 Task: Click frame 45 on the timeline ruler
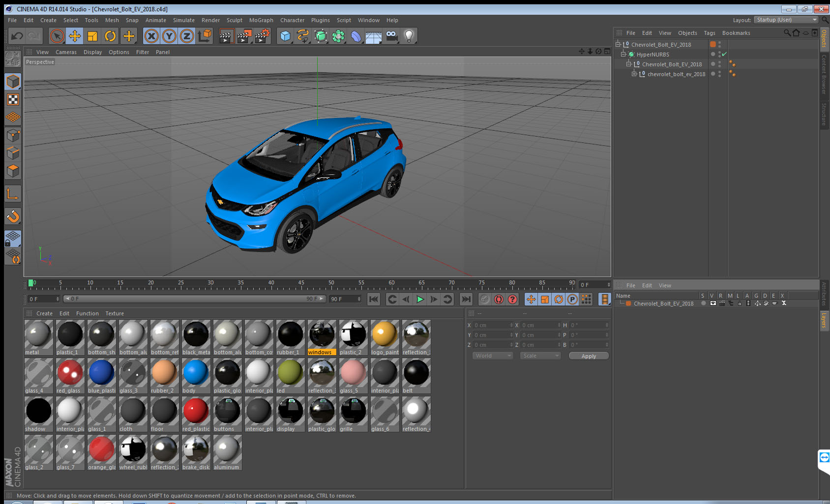point(301,284)
